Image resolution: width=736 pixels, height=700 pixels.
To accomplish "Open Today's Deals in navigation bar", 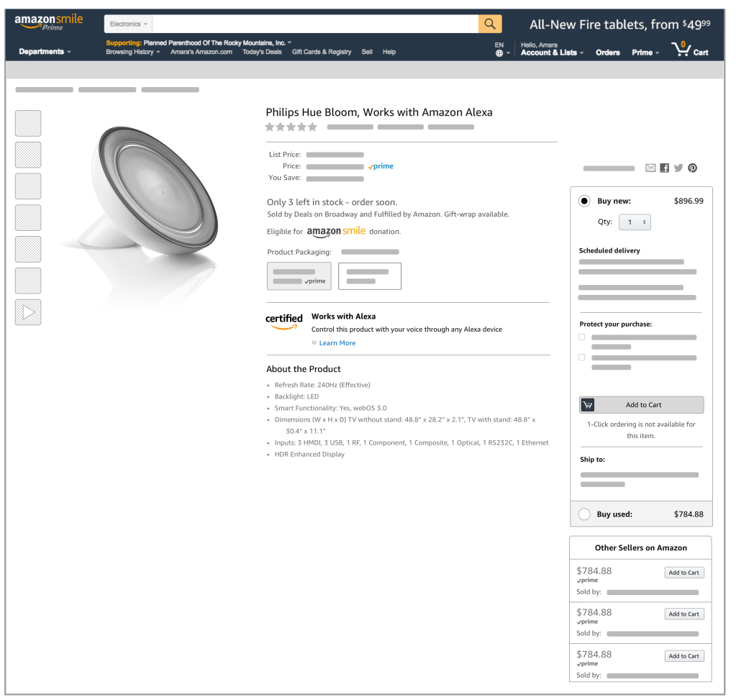I will [x=262, y=52].
